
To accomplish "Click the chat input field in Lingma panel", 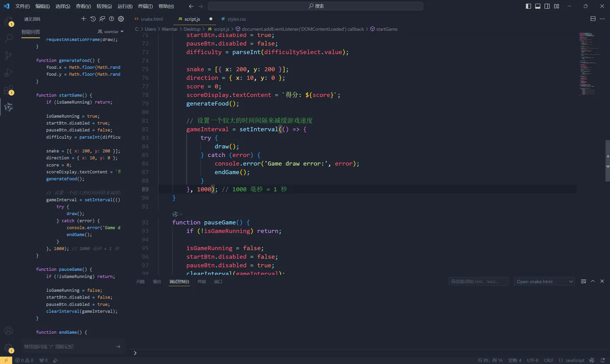I will coord(68,347).
